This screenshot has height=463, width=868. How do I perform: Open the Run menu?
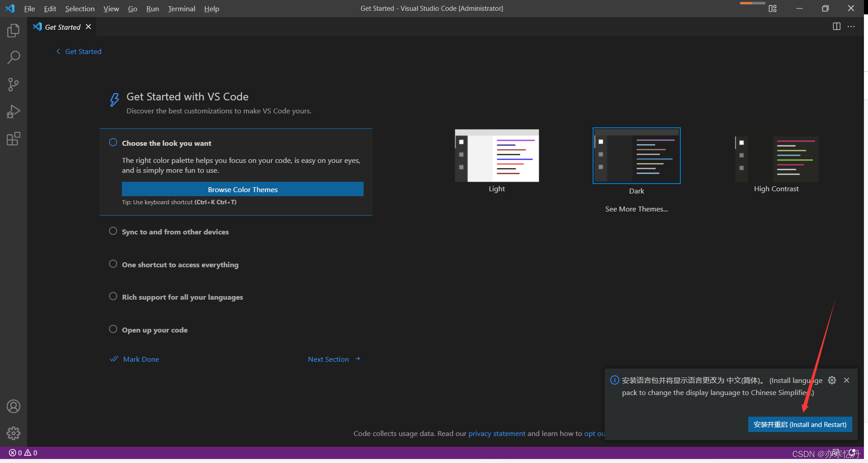tap(153, 9)
